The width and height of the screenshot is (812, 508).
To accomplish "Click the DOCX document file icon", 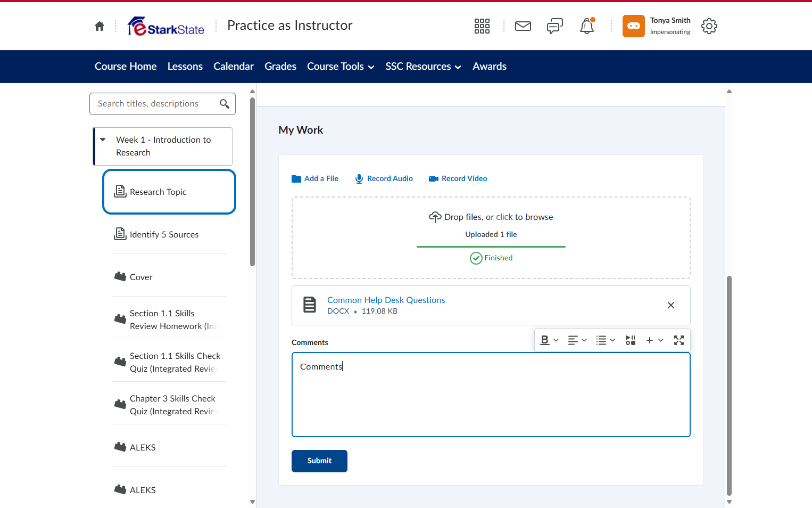I will tap(310, 305).
